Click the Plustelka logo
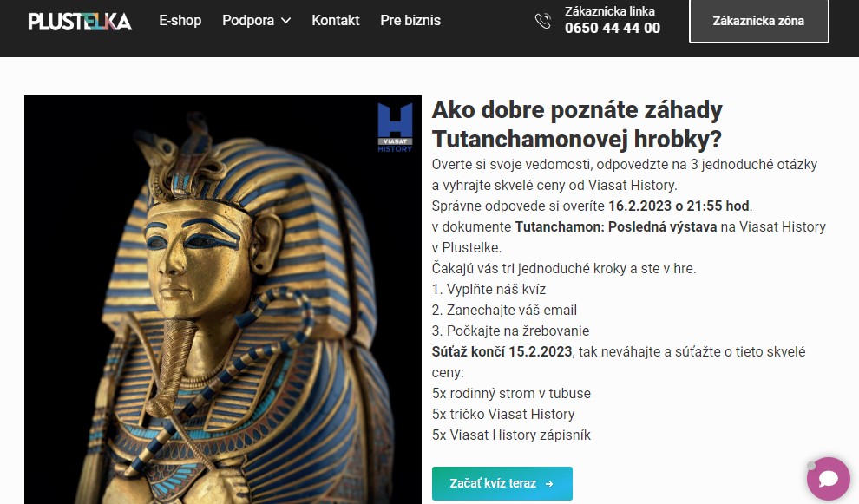859x504 pixels. (80, 21)
